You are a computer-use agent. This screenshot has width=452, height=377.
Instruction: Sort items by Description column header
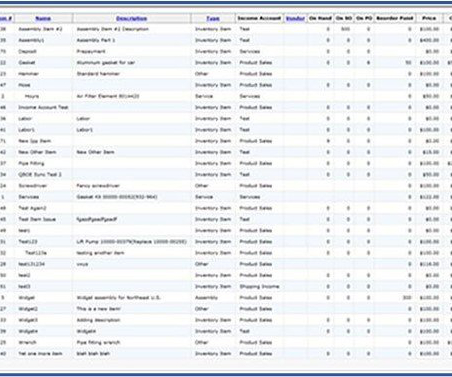[132, 18]
